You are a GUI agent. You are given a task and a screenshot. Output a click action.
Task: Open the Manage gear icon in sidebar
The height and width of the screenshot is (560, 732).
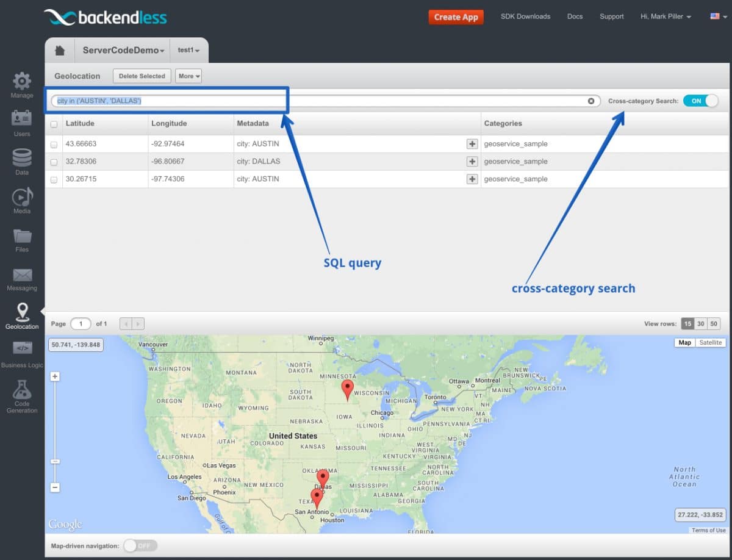[22, 81]
